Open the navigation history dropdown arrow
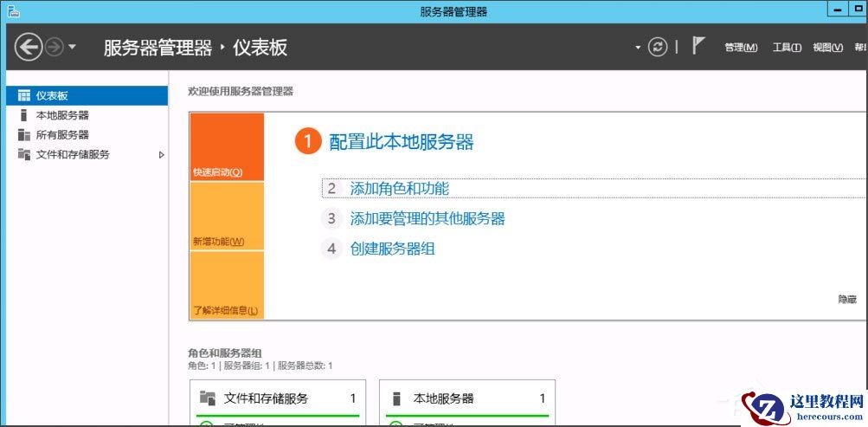 (72, 48)
